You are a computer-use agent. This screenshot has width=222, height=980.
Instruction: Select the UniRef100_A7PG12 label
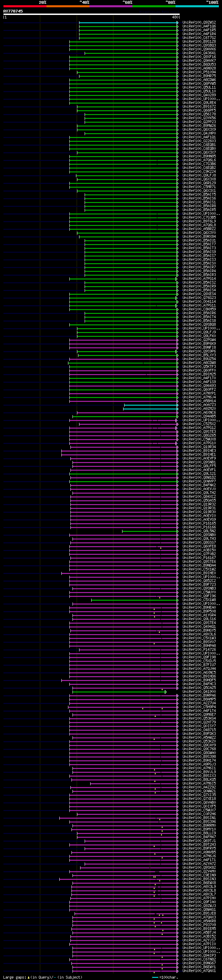click(199, 428)
